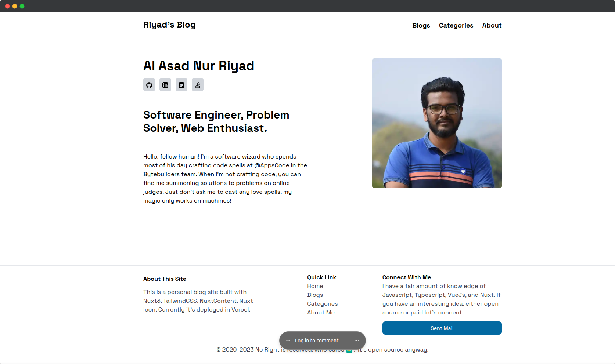The height and width of the screenshot is (364, 615).
Task: Click the Log in to comment button
Action: click(313, 341)
